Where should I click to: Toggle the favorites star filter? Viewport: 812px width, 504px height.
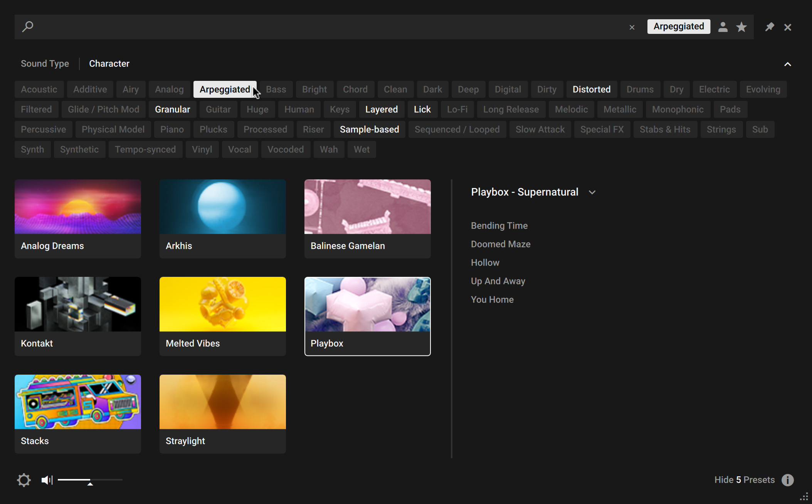pyautogui.click(x=741, y=27)
